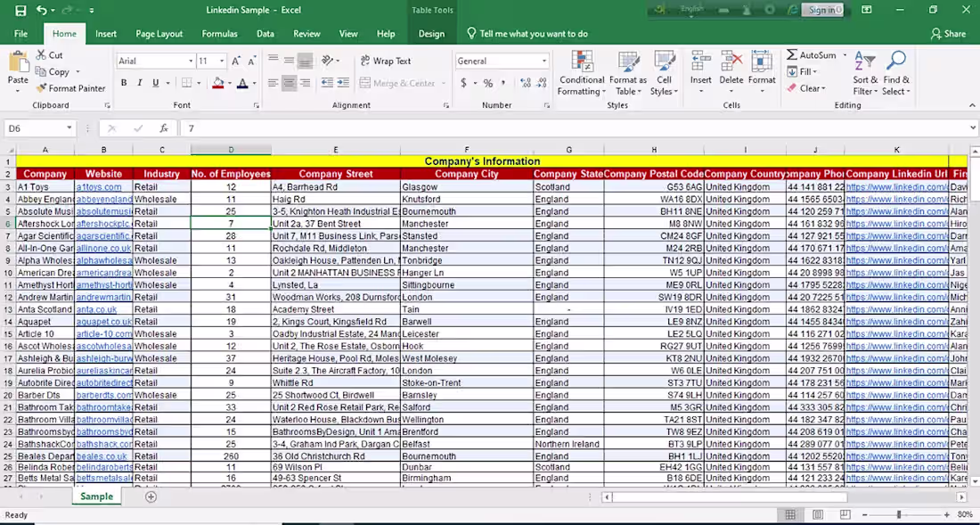980x525 pixels.
Task: Apply percent style
Action: (x=488, y=83)
